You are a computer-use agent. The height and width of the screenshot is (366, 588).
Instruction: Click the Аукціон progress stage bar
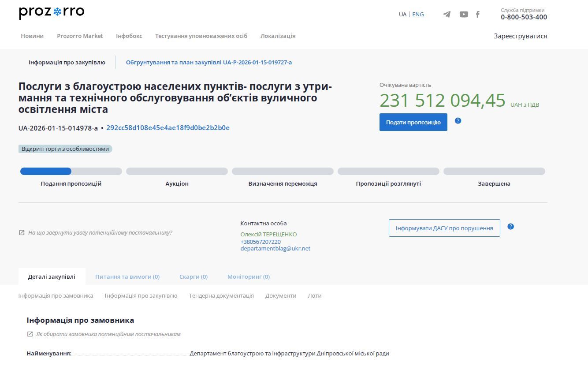tap(177, 171)
